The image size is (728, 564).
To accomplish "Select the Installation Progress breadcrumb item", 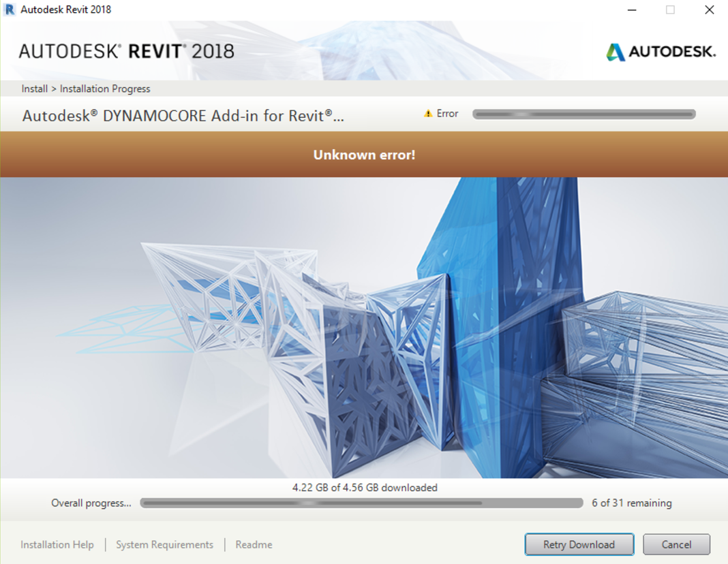I will click(x=104, y=89).
